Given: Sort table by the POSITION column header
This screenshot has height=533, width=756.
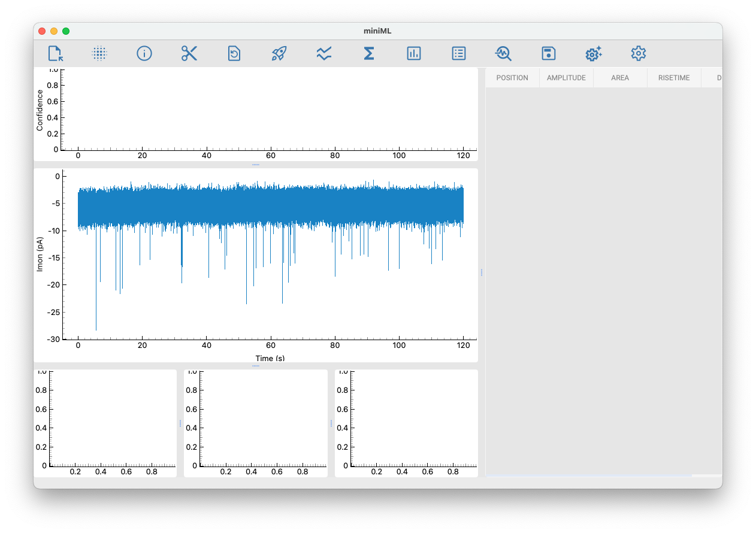Looking at the screenshot, I should coord(512,78).
